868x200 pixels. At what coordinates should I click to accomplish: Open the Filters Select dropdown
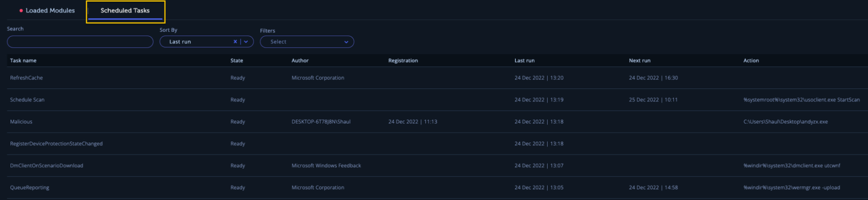coord(307,42)
